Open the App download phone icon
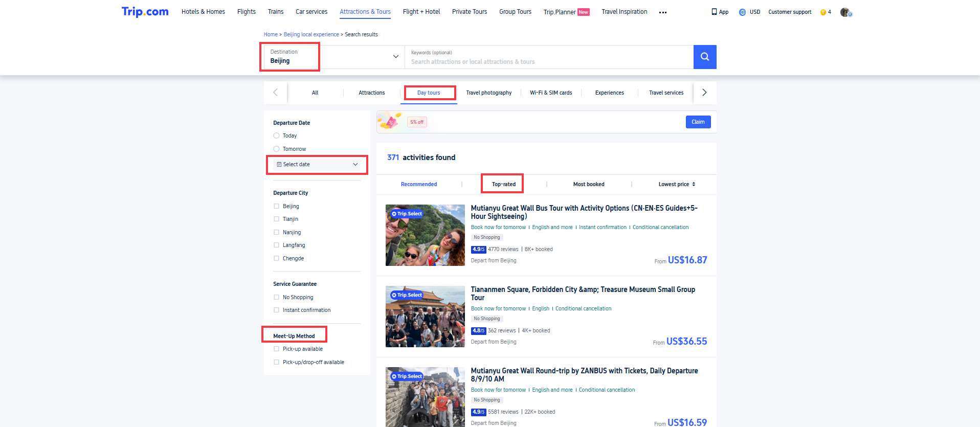Screen dimensions: 980x427 click(714, 12)
